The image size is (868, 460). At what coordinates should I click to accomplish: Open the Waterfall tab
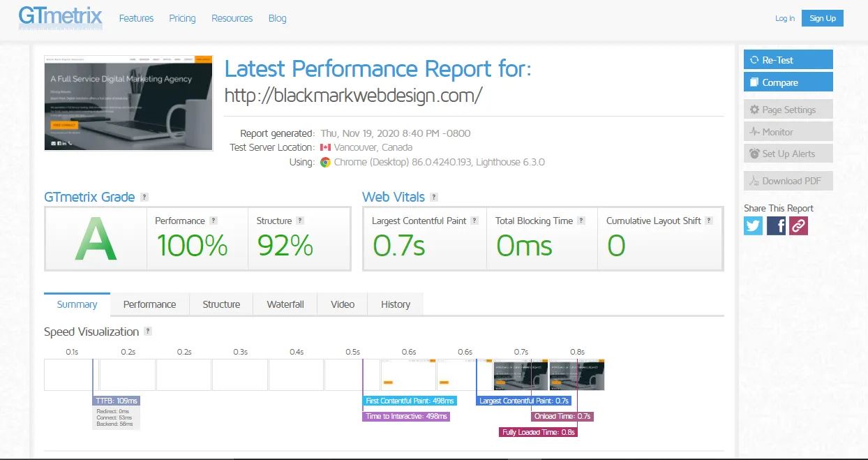tap(285, 304)
